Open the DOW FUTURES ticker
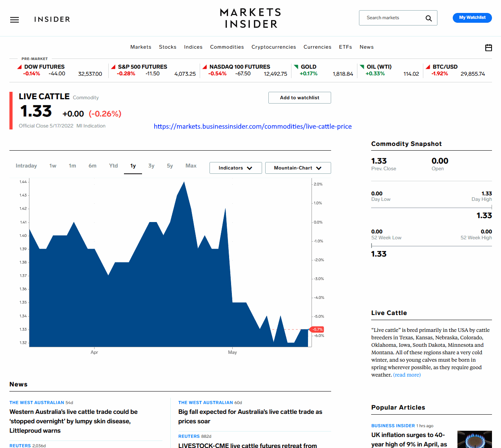Viewport: 501px width, 448px height. pyautogui.click(x=44, y=67)
